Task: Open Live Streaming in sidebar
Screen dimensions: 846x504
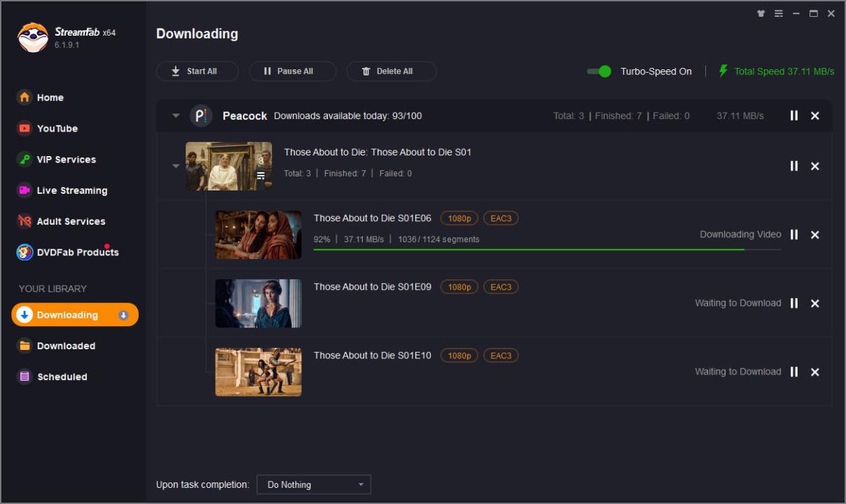Action: point(62,190)
